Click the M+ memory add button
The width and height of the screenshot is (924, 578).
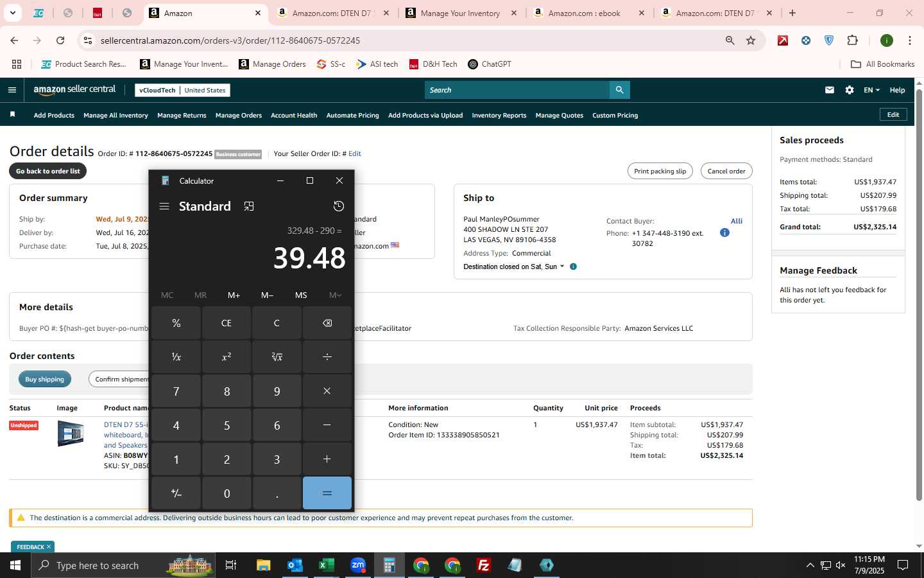click(234, 295)
